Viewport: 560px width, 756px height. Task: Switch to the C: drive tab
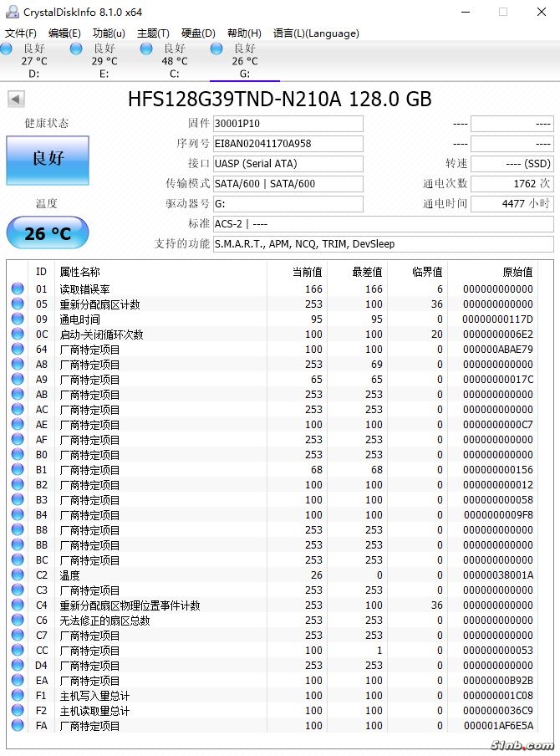(x=175, y=61)
